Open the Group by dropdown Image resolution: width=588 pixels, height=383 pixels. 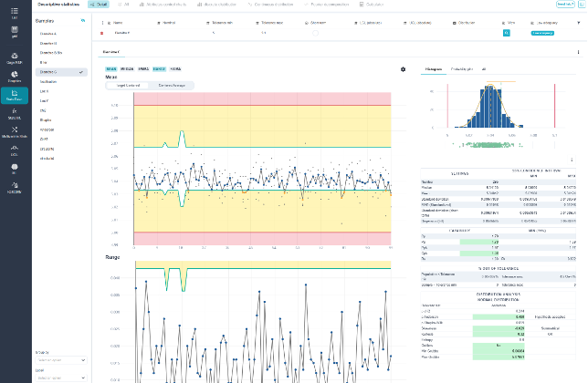(x=61, y=360)
